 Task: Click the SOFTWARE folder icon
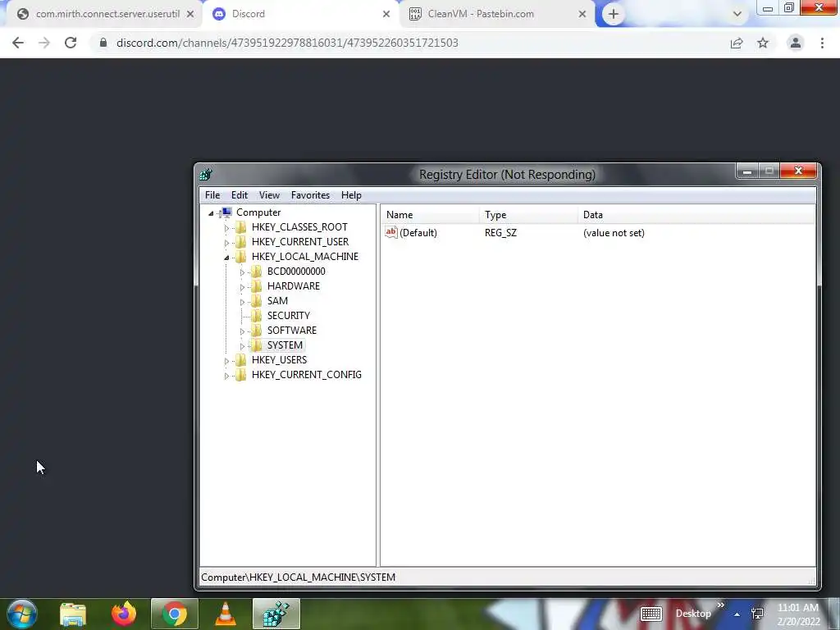(x=257, y=331)
